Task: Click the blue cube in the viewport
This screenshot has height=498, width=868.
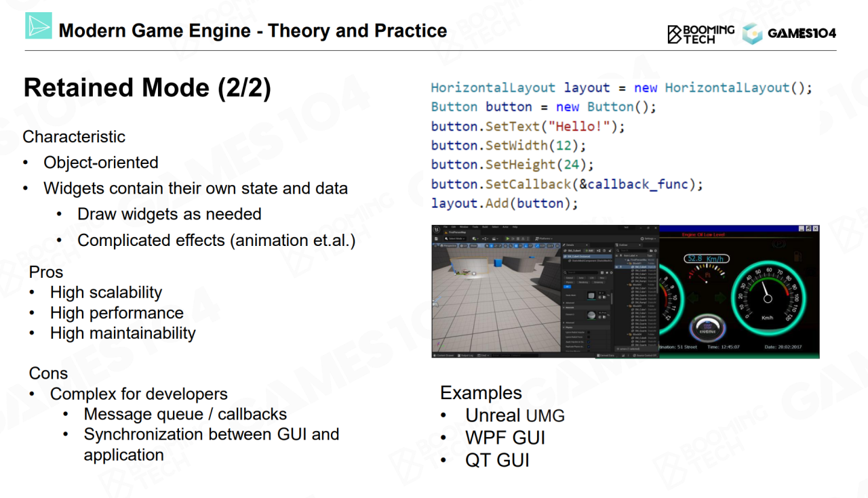Action: tap(497, 262)
